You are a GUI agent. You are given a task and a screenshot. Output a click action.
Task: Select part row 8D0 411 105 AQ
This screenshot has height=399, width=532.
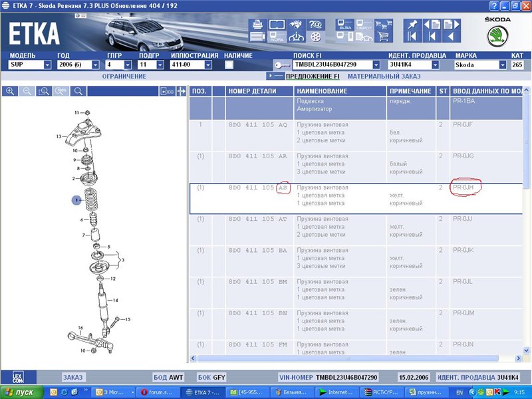(356, 136)
